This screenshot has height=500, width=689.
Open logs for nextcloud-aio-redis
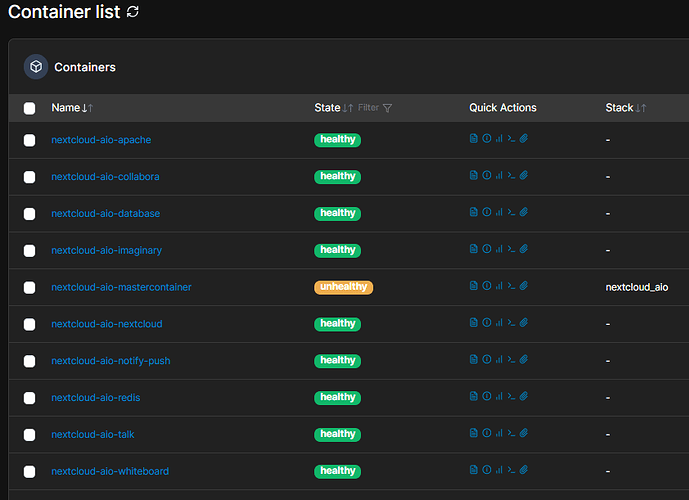tap(474, 397)
